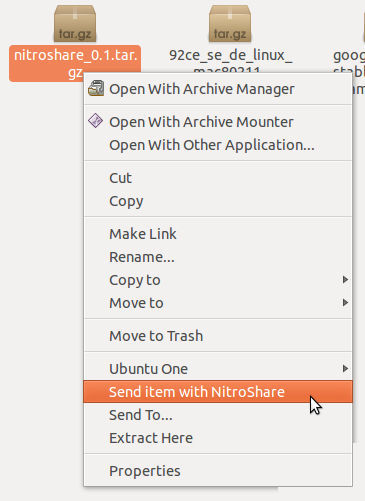This screenshot has width=365, height=501.
Task: Select the nitroshare_0.1.tar.gz package icon
Action: point(75,23)
